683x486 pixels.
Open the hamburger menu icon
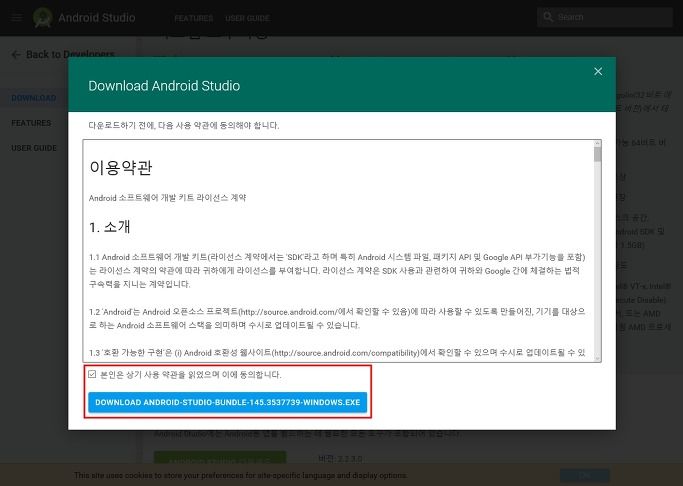click(x=17, y=18)
